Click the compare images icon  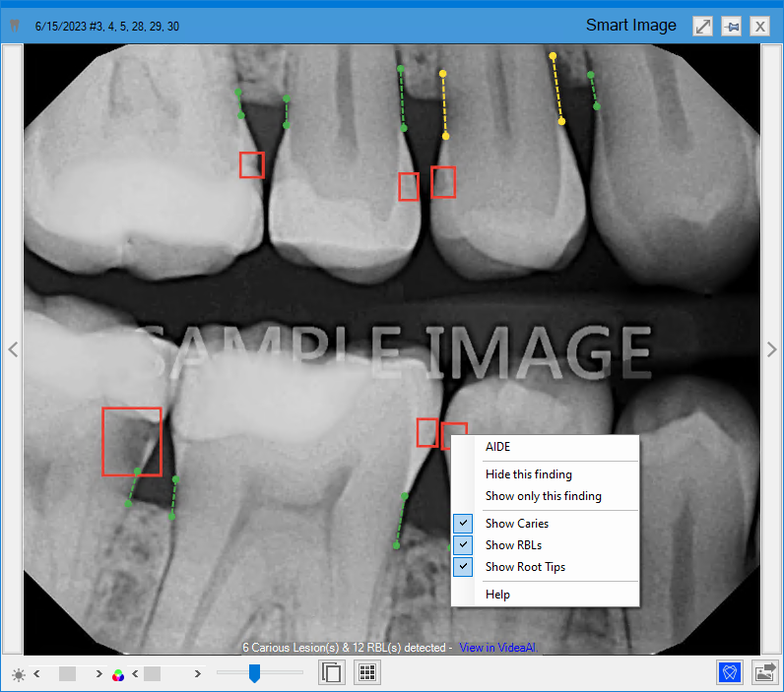tap(333, 673)
